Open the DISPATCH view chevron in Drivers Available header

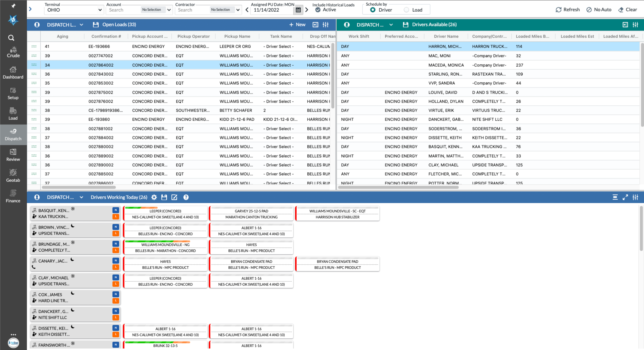click(391, 24)
